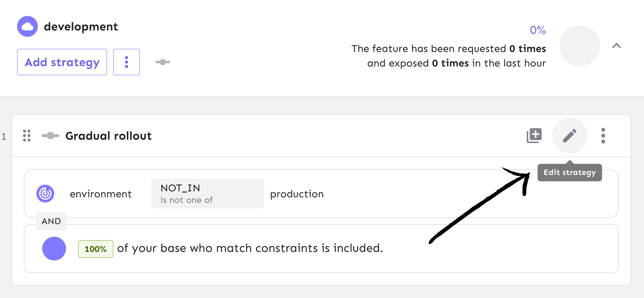Click the NOT_IN operator chip
Viewport: 644px width, 298px height.
click(207, 193)
